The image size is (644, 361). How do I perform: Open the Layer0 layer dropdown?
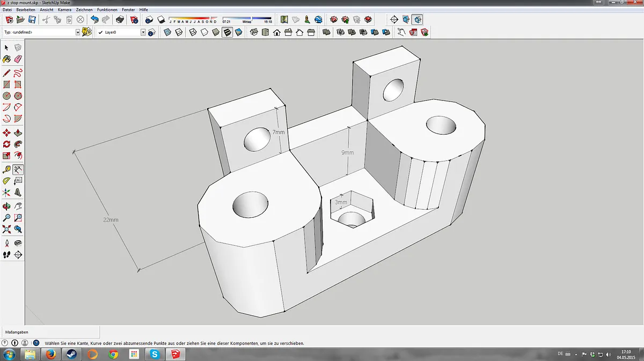[x=143, y=32]
